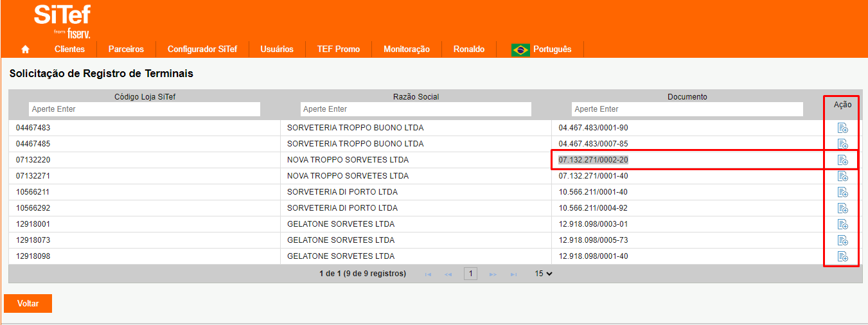Screen dimensions: 868x325
Task: Select store code cell 12918001
Action: click(33, 224)
